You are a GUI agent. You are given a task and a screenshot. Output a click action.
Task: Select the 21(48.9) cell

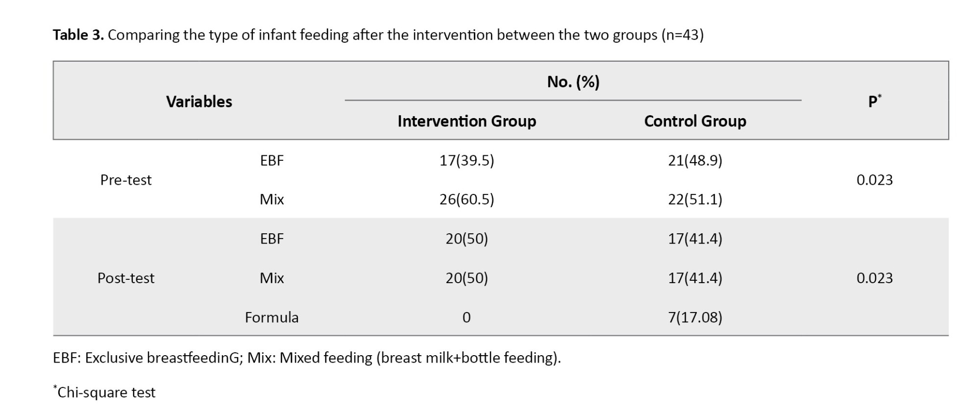(695, 160)
